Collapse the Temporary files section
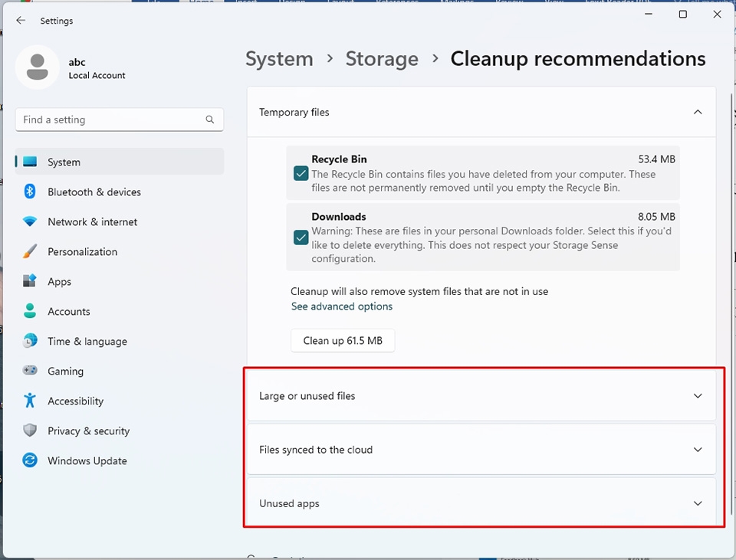The width and height of the screenshot is (736, 560). tap(698, 112)
